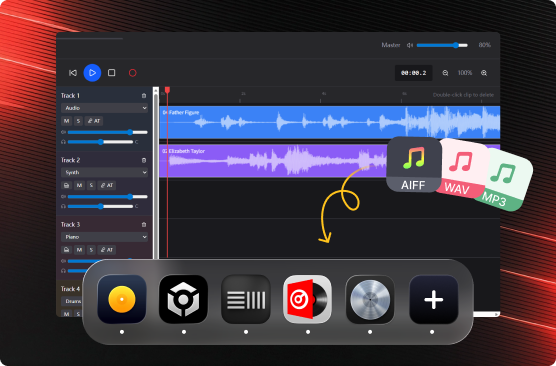
Task: Click the zoom in magnifier icon
Action: (484, 73)
